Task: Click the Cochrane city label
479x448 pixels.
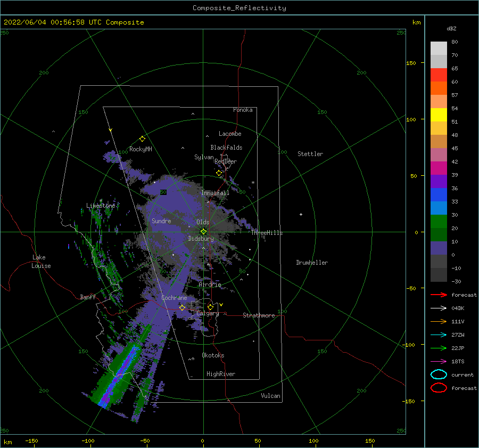Action: click(x=174, y=298)
